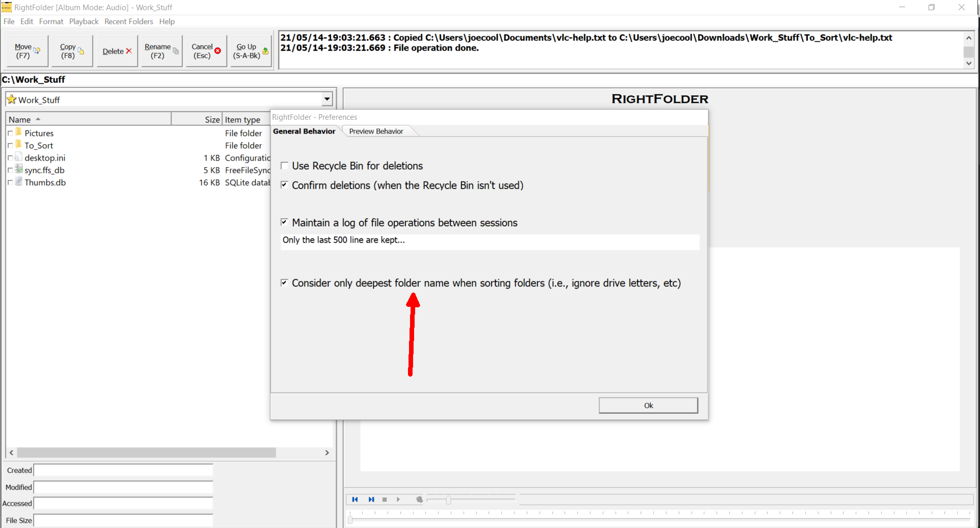Tick the checkbox next to To_Sort

click(10, 146)
